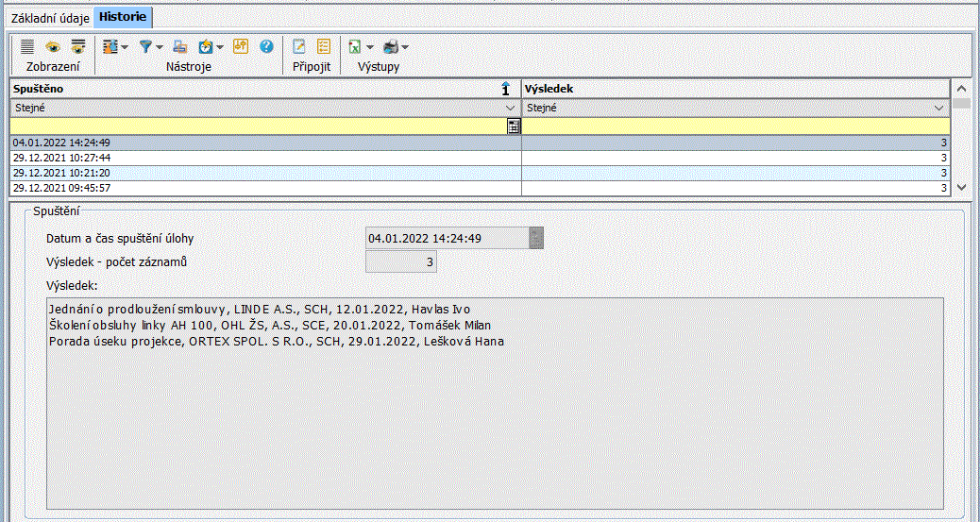Open help with the question mark icon
980x522 pixels.
pyautogui.click(x=266, y=46)
